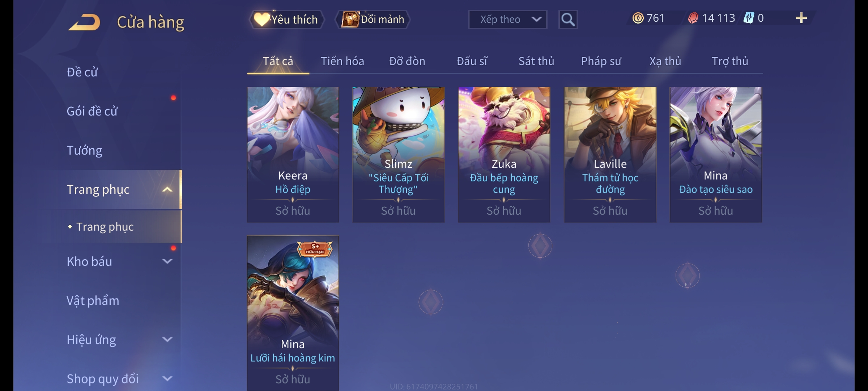Tap the gold coin balance icon
Viewport: 868px width, 391px height.
tap(638, 18)
